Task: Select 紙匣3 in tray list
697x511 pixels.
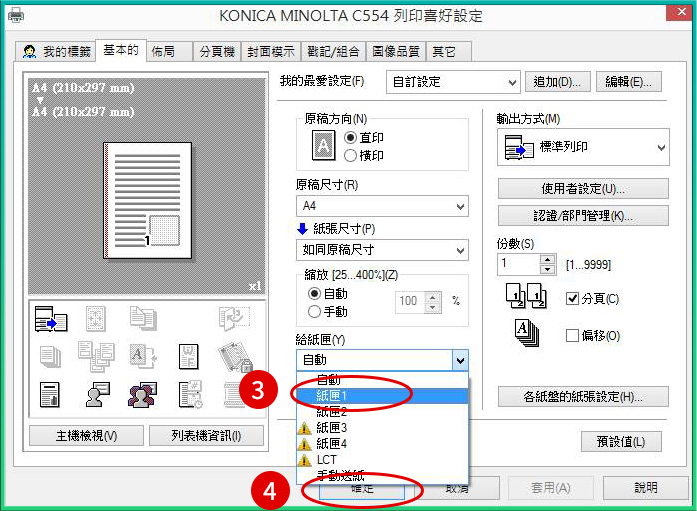Action: tap(382, 428)
